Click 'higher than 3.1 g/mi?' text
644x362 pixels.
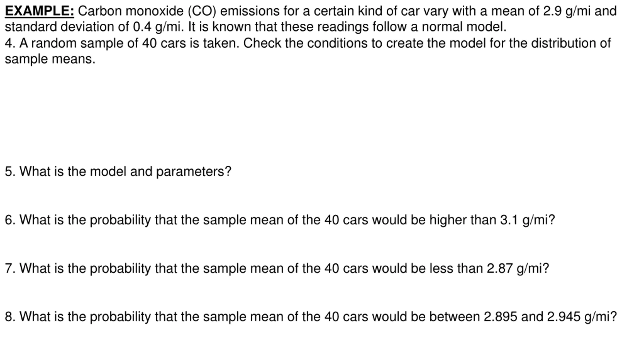(492, 220)
